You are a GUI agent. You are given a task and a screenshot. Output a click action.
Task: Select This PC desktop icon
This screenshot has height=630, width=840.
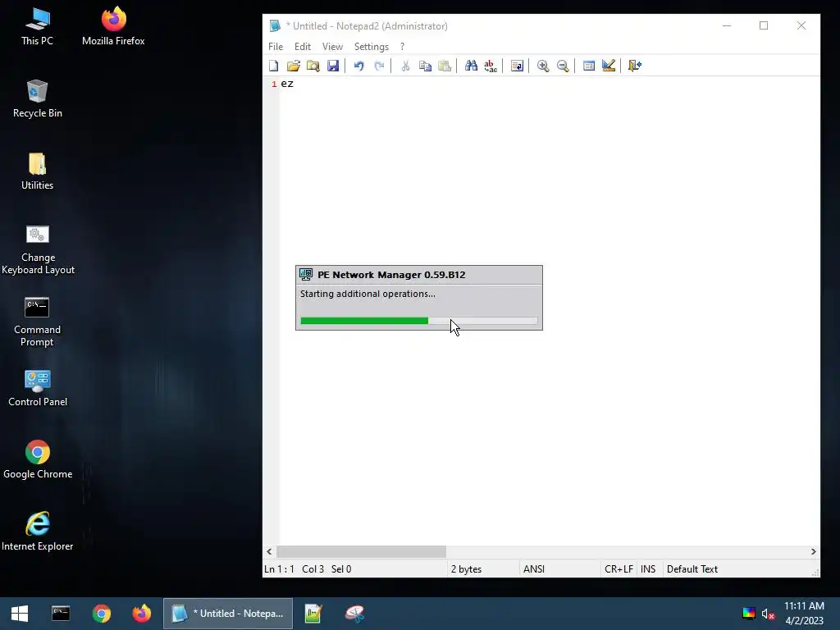coord(38,27)
